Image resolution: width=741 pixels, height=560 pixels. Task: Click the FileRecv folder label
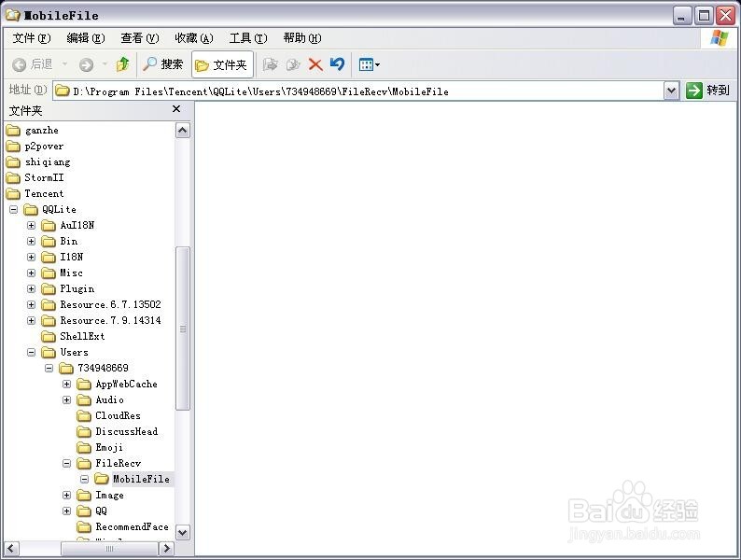point(119,463)
